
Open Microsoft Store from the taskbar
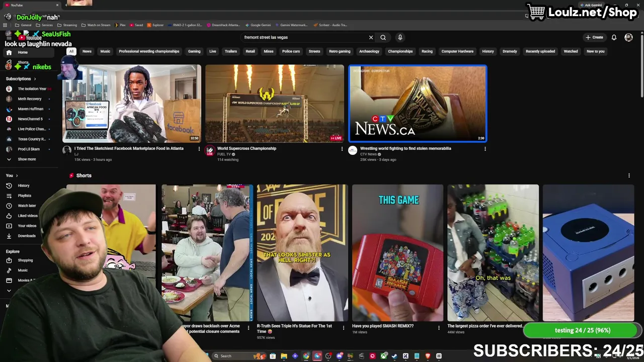(273, 356)
